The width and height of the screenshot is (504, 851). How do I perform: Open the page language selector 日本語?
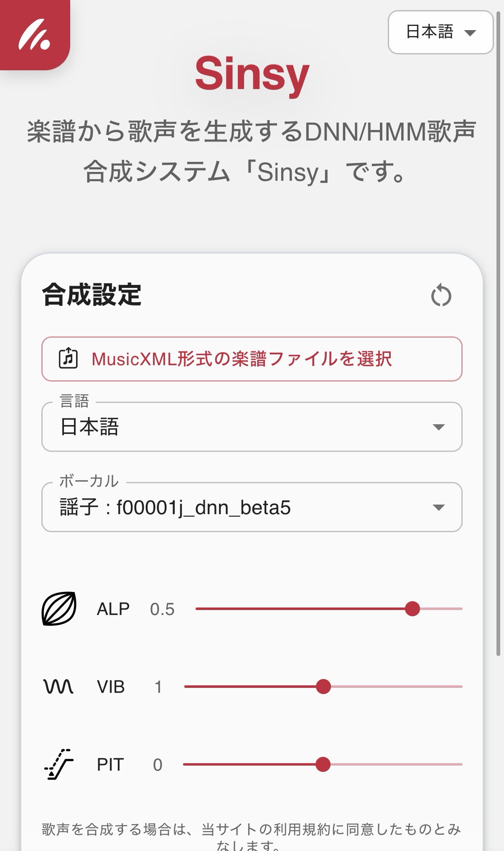(440, 32)
